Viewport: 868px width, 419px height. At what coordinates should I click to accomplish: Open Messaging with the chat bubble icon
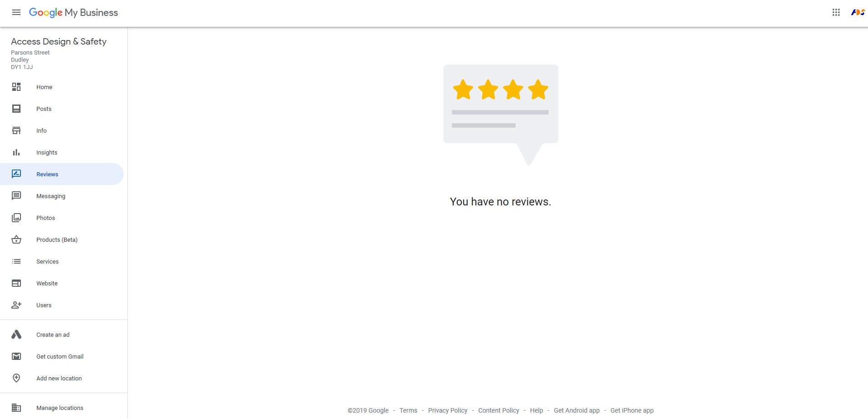click(16, 195)
